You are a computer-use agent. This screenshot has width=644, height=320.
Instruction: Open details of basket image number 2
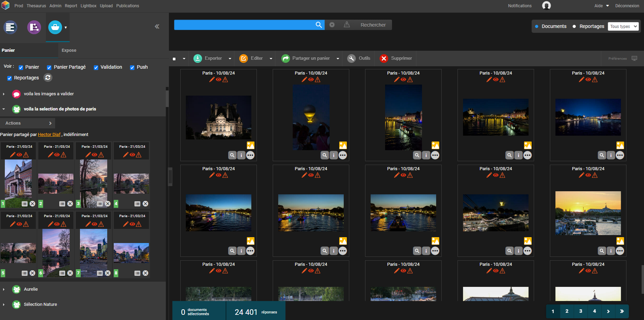coord(62,204)
